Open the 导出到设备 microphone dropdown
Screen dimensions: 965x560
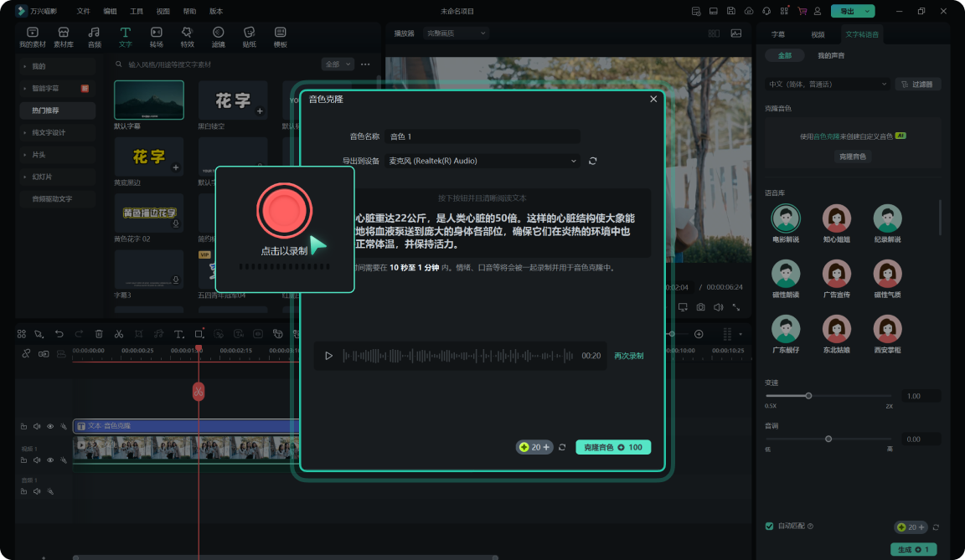tap(482, 161)
